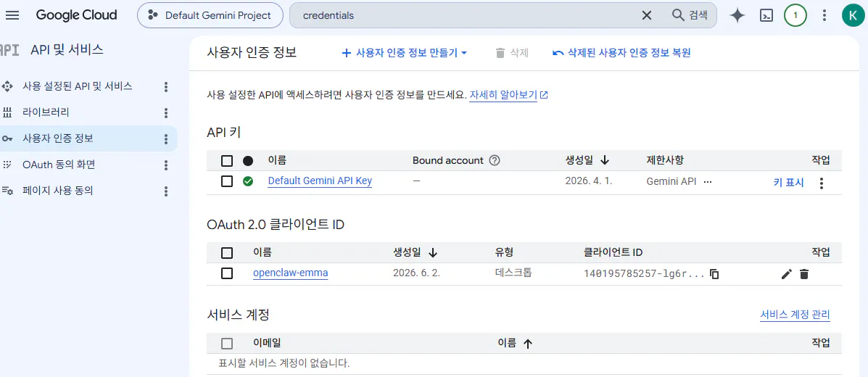Copy openclaw-emma client ID
This screenshot has width=868, height=377.
point(714,273)
